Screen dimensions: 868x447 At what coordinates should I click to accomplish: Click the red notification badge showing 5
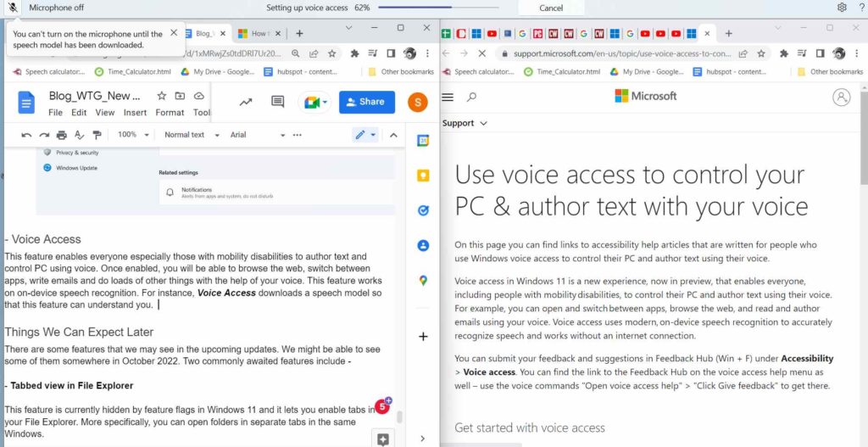(382, 406)
